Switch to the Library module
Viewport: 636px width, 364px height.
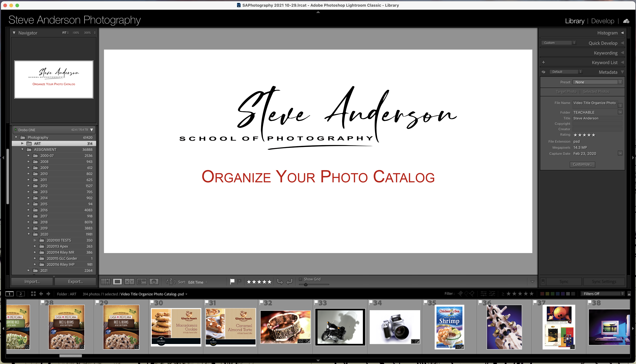[x=574, y=21]
